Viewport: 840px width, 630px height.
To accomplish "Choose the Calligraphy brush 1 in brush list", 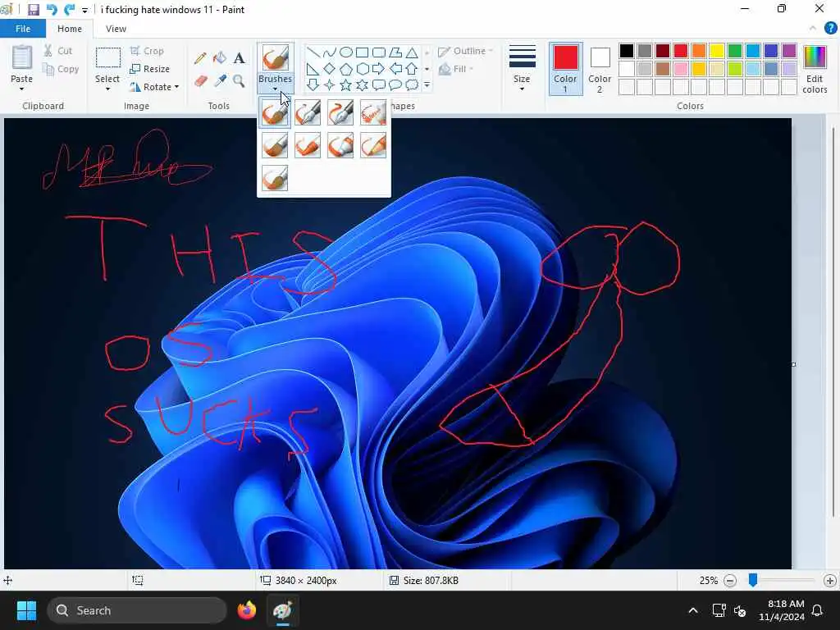I will click(x=308, y=113).
